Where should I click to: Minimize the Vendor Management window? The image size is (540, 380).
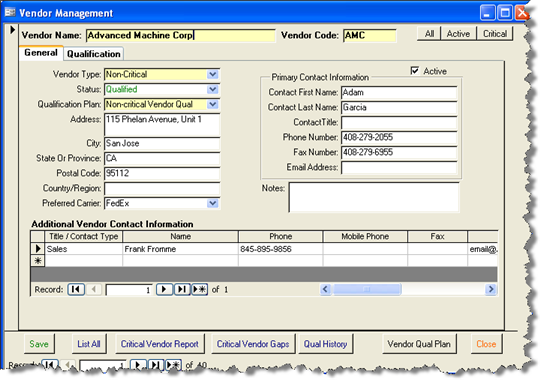point(487,13)
